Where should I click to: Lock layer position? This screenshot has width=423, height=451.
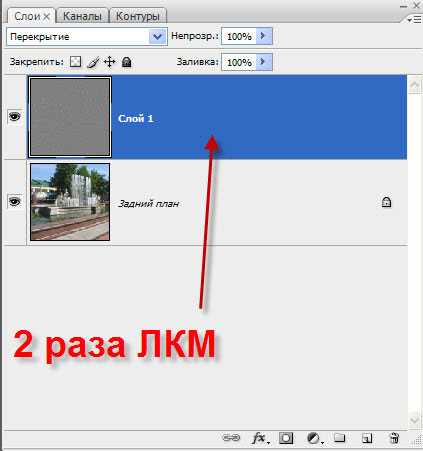pyautogui.click(x=109, y=62)
